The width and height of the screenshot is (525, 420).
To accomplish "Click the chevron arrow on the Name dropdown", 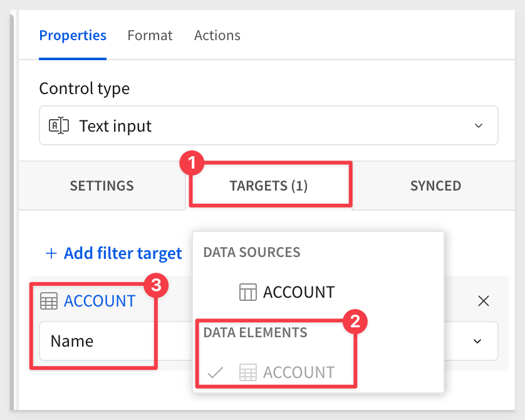I will [477, 341].
